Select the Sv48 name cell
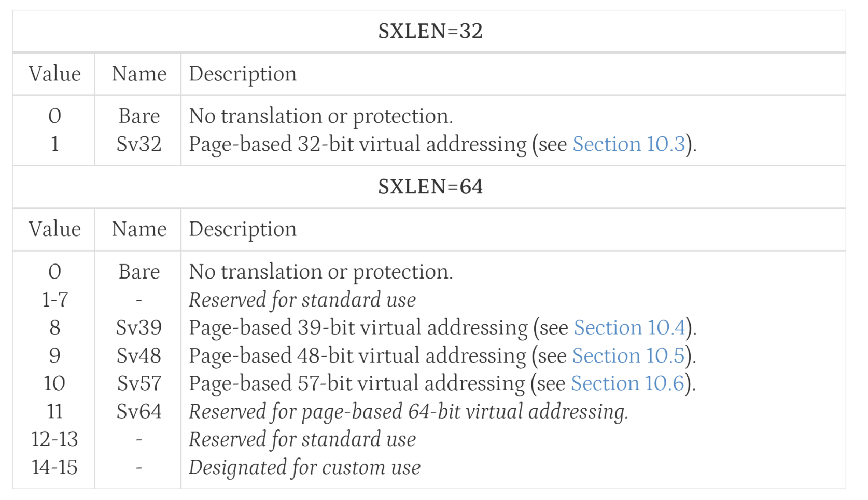 click(x=139, y=355)
